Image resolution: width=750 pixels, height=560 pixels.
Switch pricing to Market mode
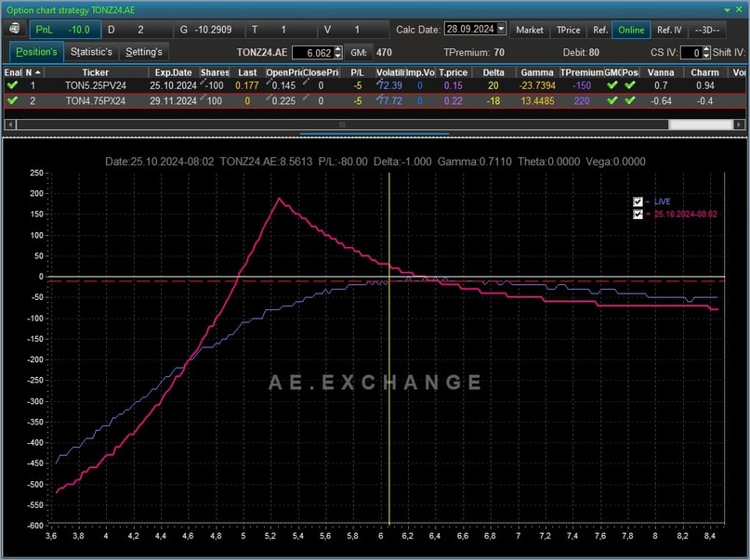[530, 30]
